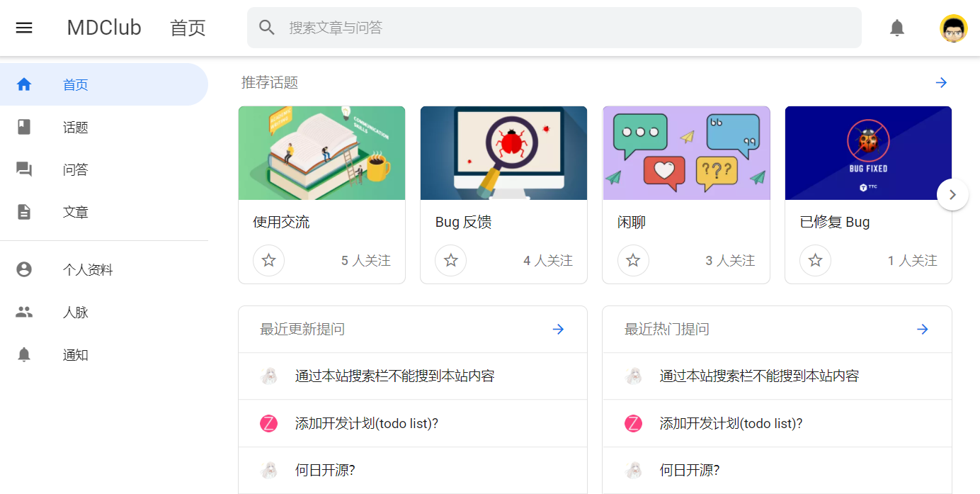This screenshot has width=980, height=494.
Task: Click the person icon beside 个人资料
Action: pyautogui.click(x=24, y=269)
